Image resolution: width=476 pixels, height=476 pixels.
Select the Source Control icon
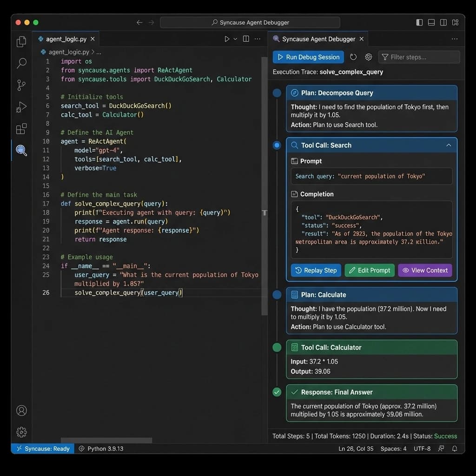[x=21, y=86]
